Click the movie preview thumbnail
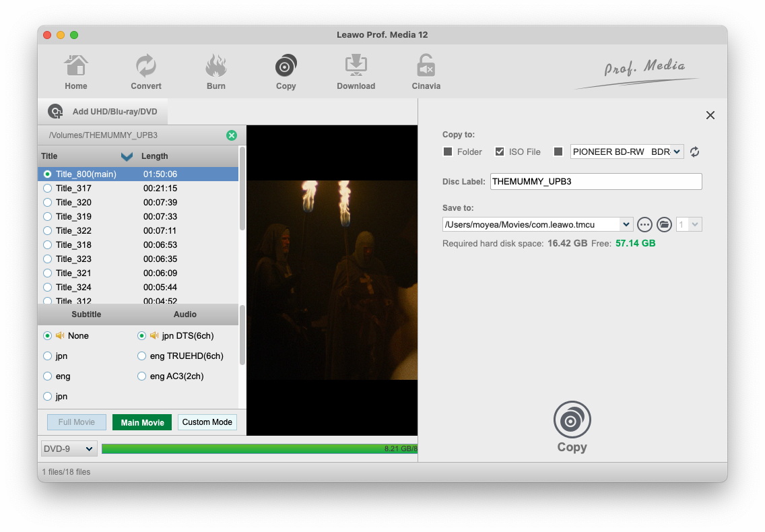765x532 pixels. click(x=332, y=280)
